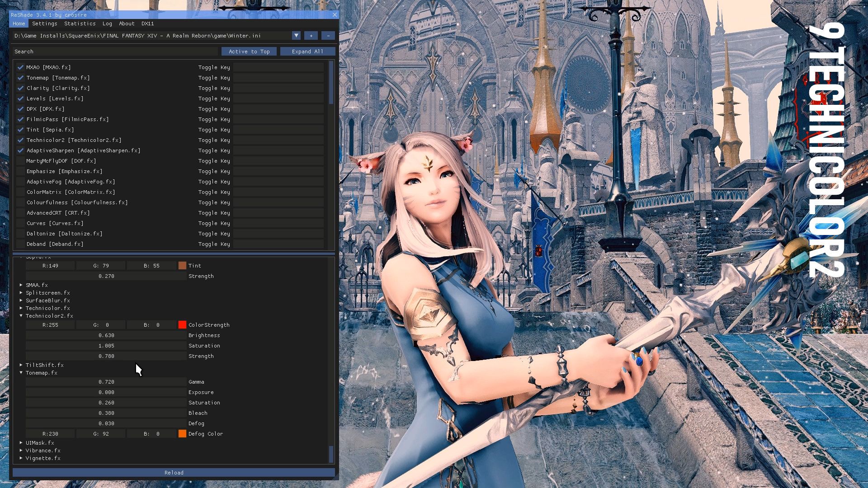Enable the AdvancedCRT checkbox
The height and width of the screenshot is (488, 868).
(x=20, y=213)
